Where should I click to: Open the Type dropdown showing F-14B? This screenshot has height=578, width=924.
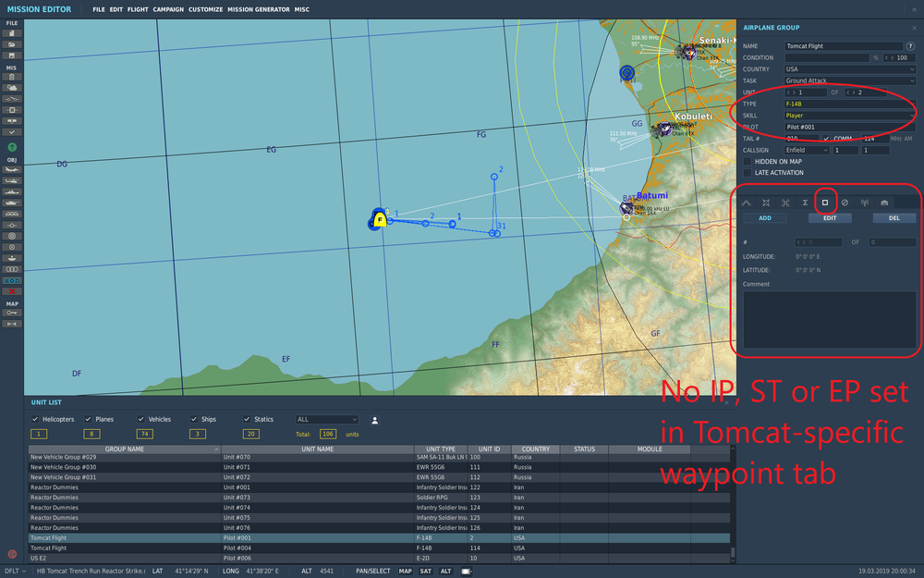[850, 104]
